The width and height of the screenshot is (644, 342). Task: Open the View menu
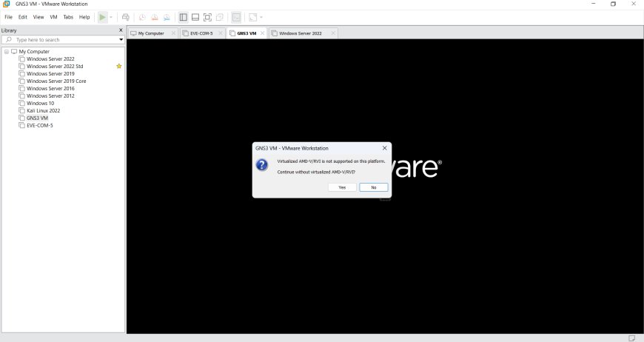pos(38,17)
